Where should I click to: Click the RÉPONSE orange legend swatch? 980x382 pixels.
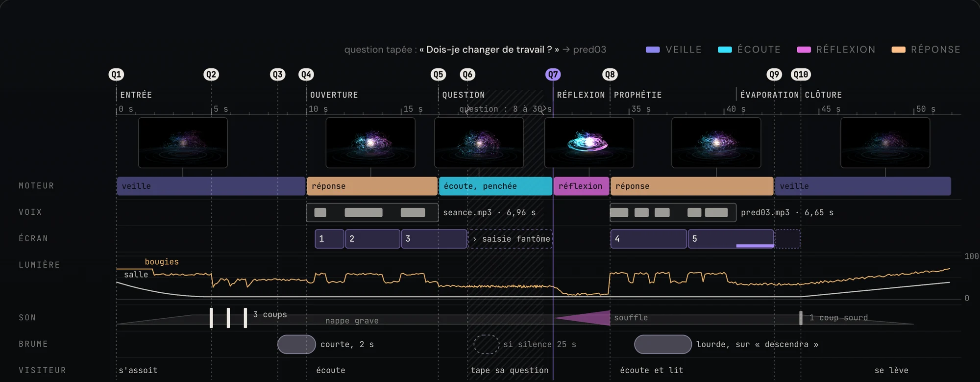tap(898, 50)
